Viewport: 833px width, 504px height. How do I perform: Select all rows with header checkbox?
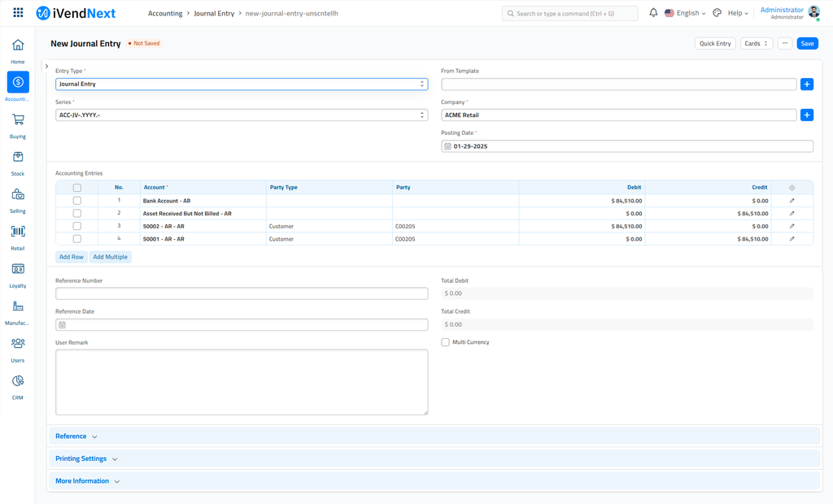77,188
